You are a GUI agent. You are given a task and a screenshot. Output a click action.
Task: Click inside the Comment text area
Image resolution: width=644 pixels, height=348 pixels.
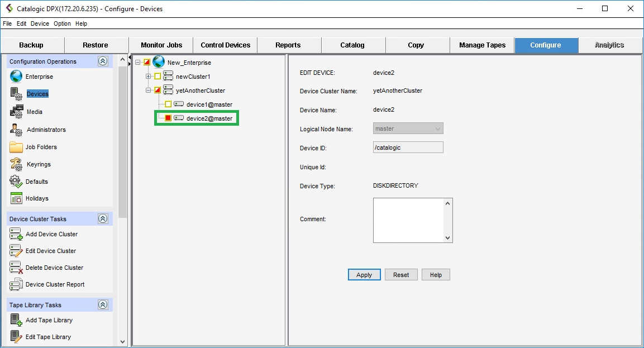(408, 220)
